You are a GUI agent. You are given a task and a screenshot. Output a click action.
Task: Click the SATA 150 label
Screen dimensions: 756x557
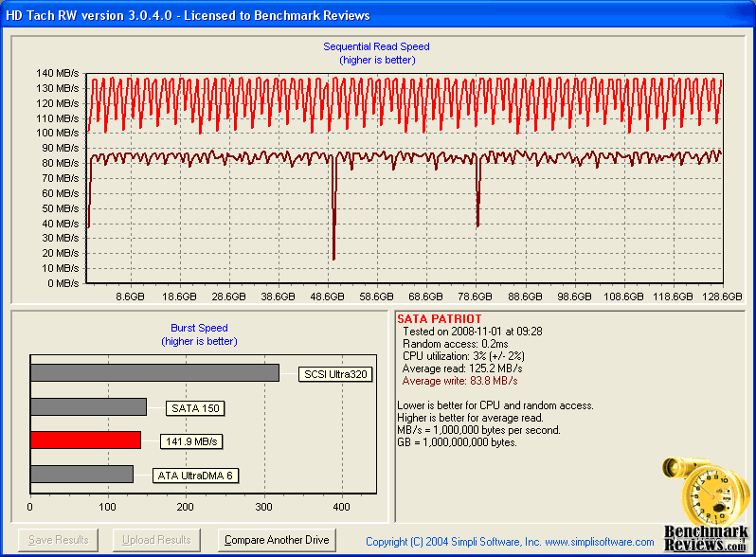click(195, 408)
